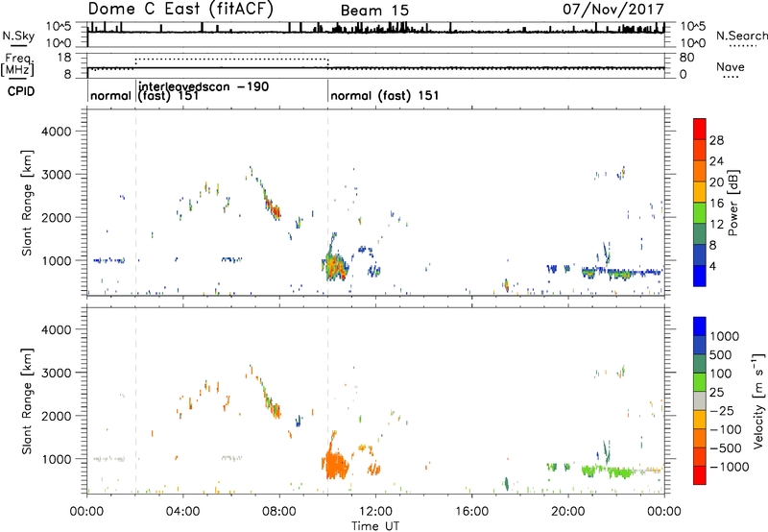Screen dimensions: 768x532
Task: Click the date '07/Nov/2017'
Action: pos(613,10)
